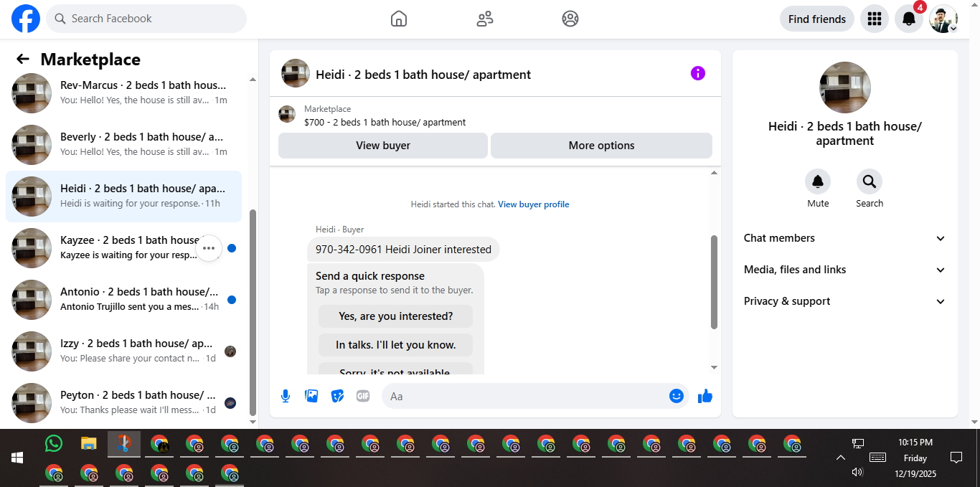Screen dimensions: 980x487
Task: Expand the Chat members section
Action: point(845,238)
